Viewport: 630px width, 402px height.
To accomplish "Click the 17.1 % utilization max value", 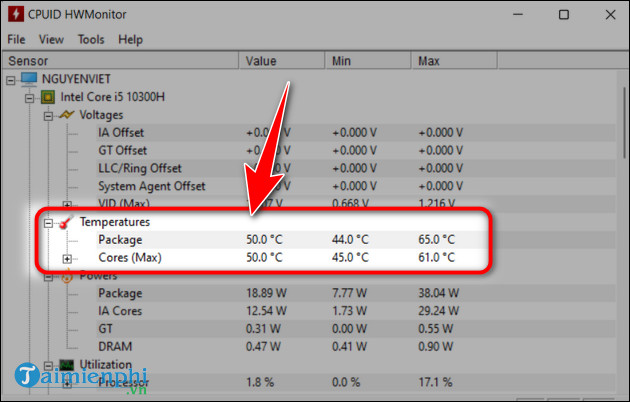I will click(435, 382).
